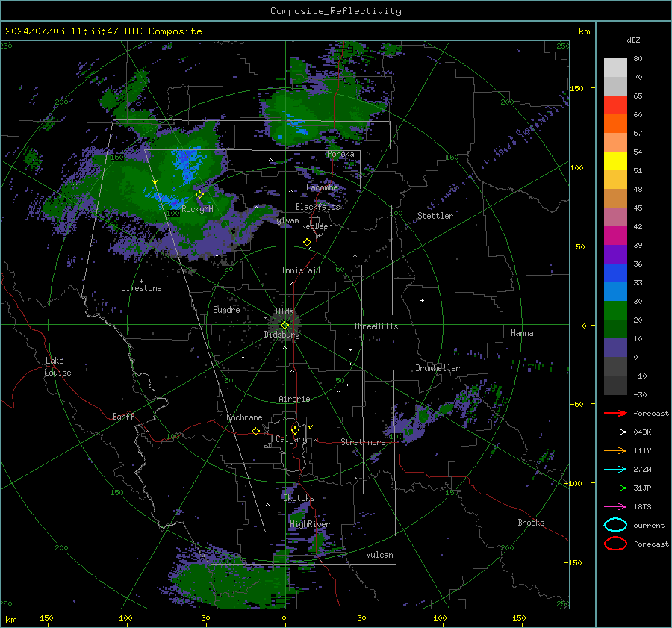Click the Banff town label
672x628 pixels.
pos(123,416)
